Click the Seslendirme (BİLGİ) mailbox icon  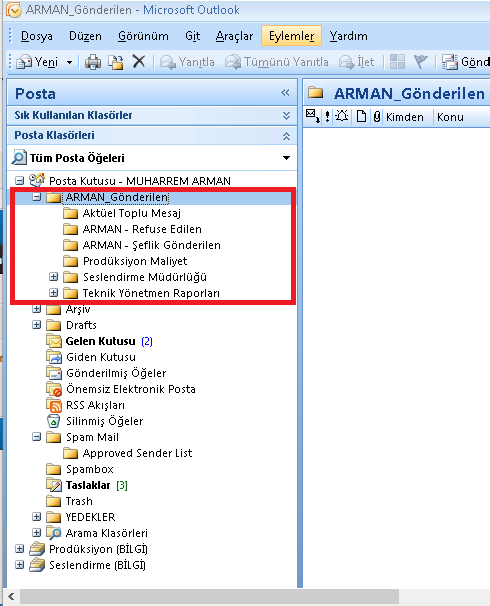[x=37, y=565]
